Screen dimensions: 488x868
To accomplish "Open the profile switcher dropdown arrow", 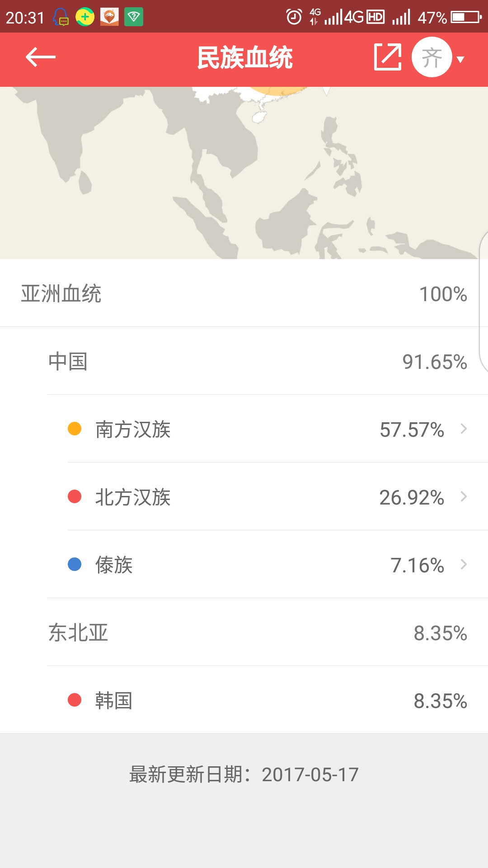I will coord(460,59).
